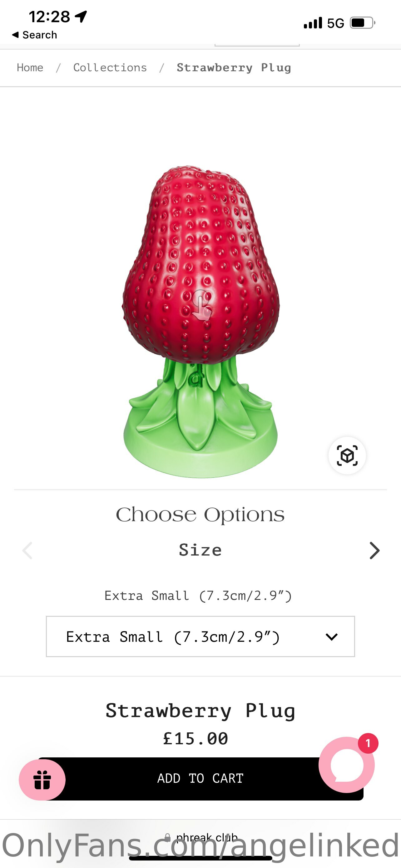Screen dimensions: 401x868
Task: Tap the battery indicator in the status bar
Action: coord(363,23)
